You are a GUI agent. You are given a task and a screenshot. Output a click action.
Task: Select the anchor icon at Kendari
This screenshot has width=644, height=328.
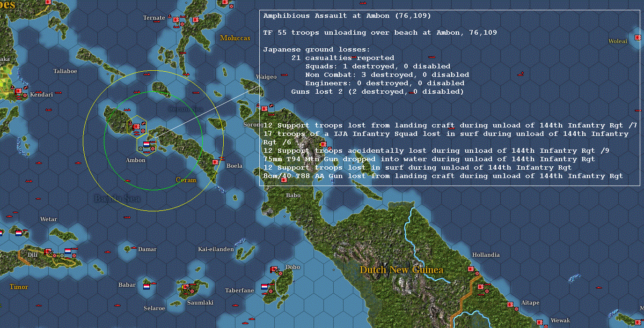13,87
